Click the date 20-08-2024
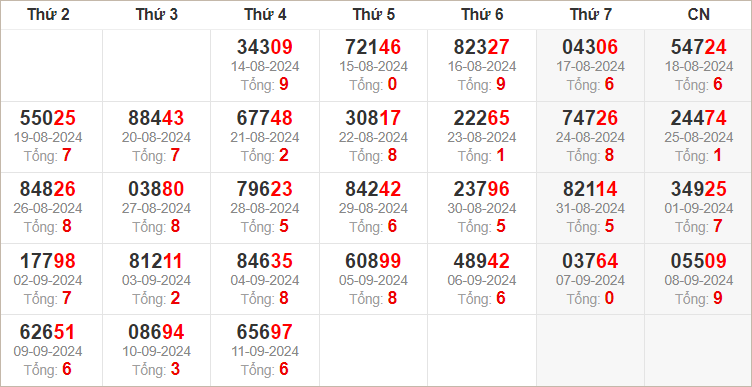 [156, 138]
